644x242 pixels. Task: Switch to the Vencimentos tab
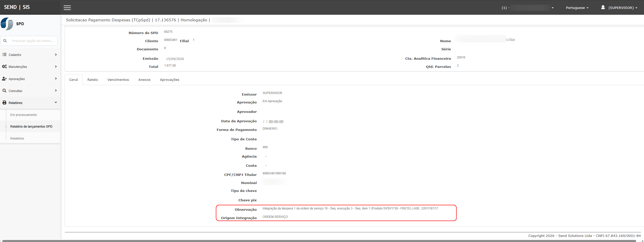[x=118, y=80]
